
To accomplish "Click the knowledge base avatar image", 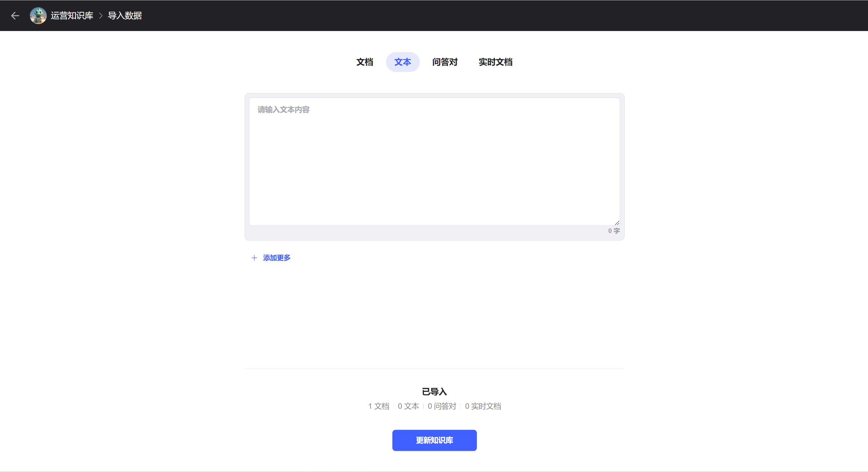I will tap(38, 15).
